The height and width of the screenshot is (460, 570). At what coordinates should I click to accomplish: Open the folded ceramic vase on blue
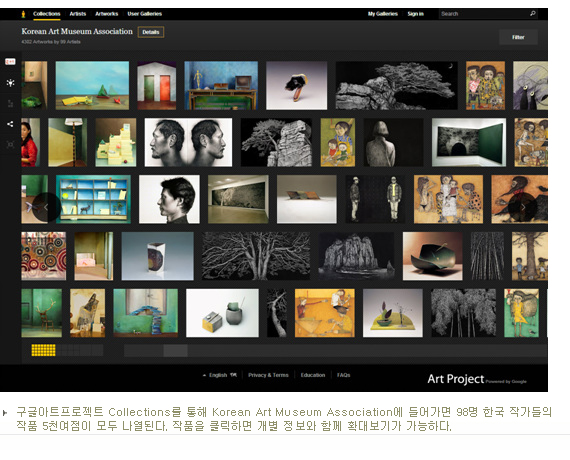point(157,256)
